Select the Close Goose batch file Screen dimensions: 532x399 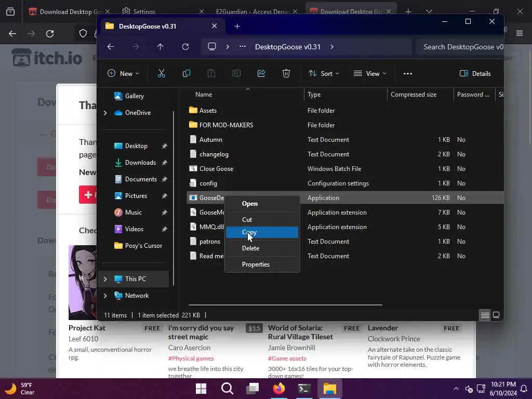click(x=345, y=169)
